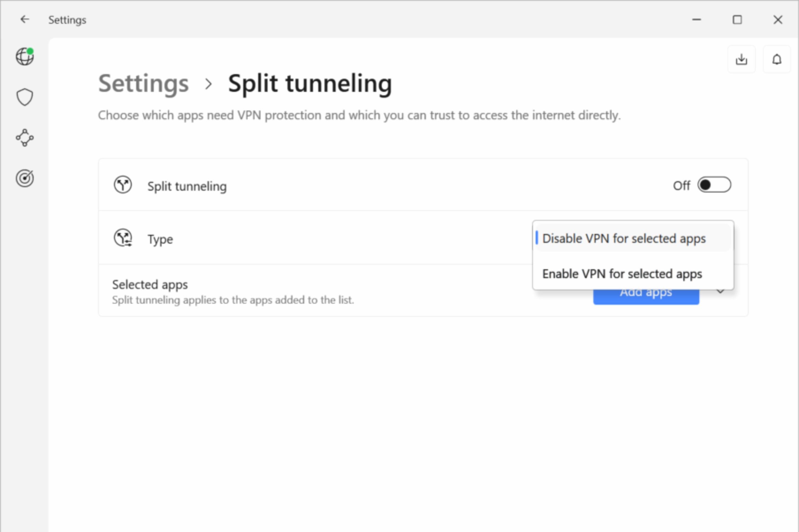Close the Settings window
The image size is (799, 532).
point(778,20)
